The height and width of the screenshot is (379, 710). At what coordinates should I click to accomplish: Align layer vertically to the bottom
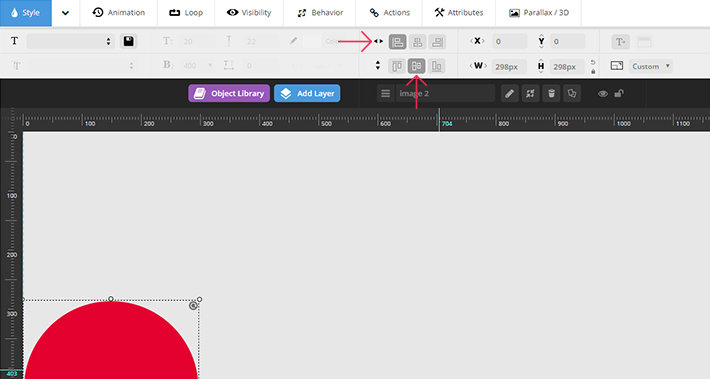coord(437,66)
